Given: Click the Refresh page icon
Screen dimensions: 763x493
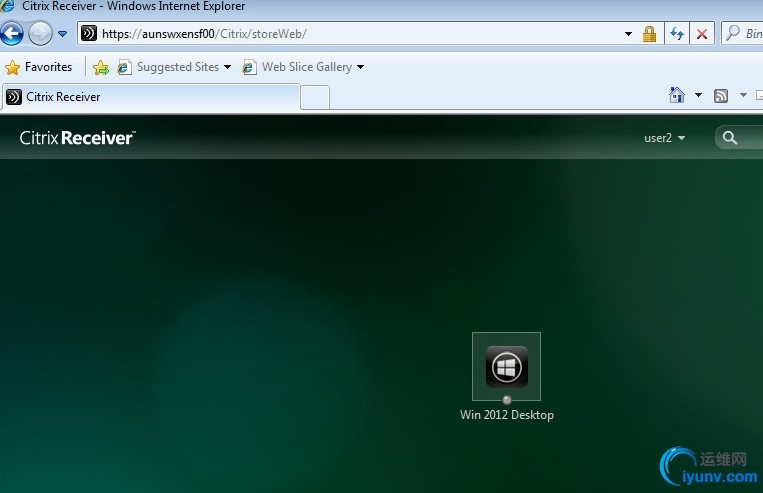Looking at the screenshot, I should (677, 34).
